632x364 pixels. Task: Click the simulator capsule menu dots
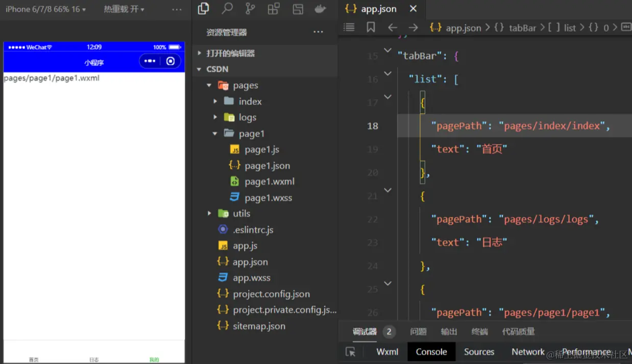[150, 61]
